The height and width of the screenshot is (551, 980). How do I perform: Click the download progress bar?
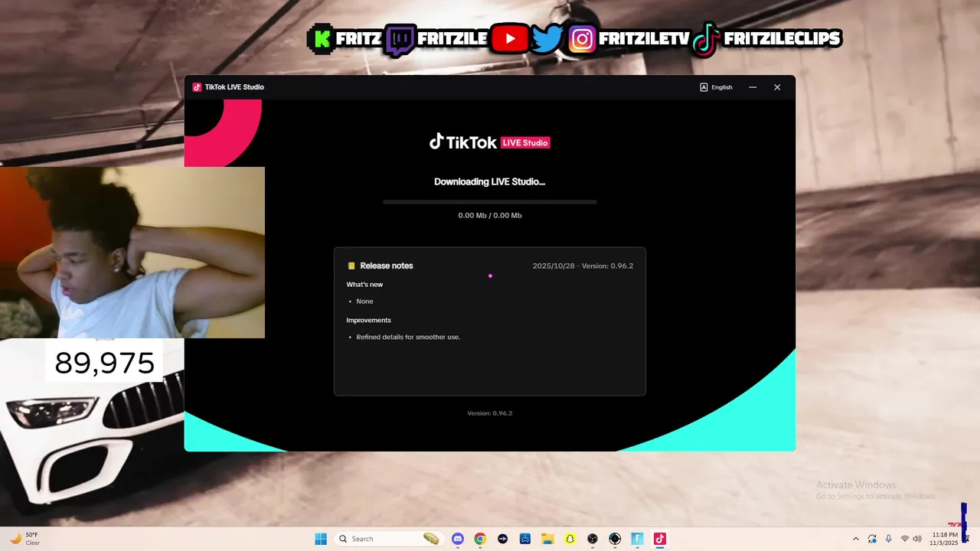490,202
